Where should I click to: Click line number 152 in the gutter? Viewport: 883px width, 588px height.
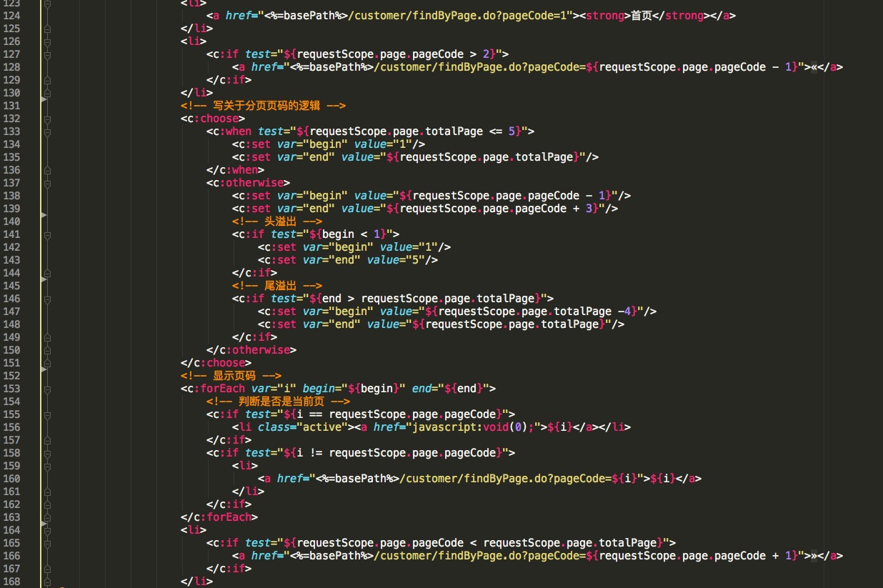coord(11,376)
